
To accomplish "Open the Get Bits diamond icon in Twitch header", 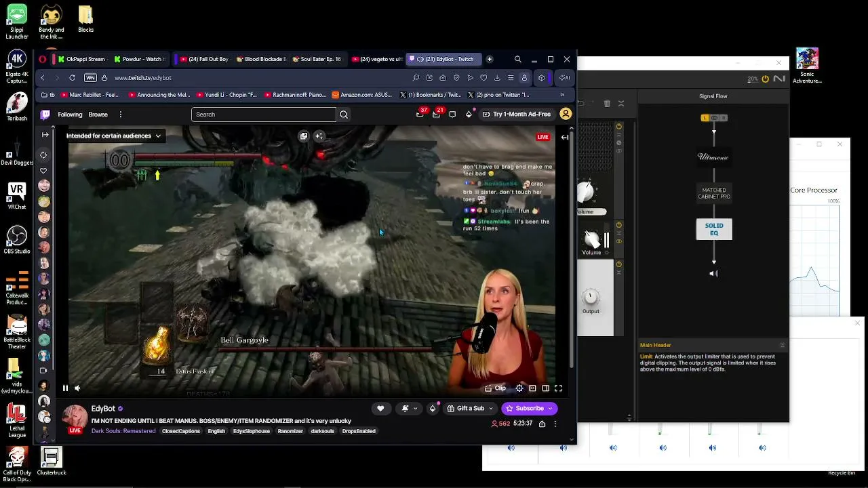I will (x=469, y=115).
